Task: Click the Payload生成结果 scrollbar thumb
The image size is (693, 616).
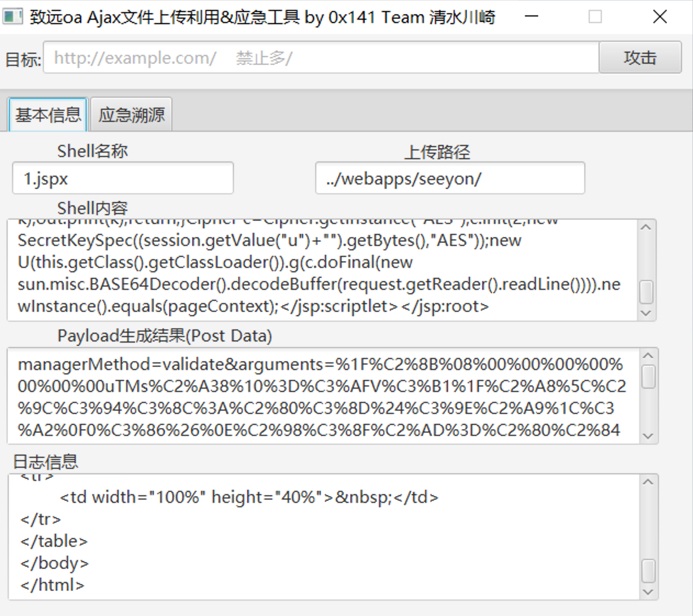Action: pyautogui.click(x=649, y=377)
